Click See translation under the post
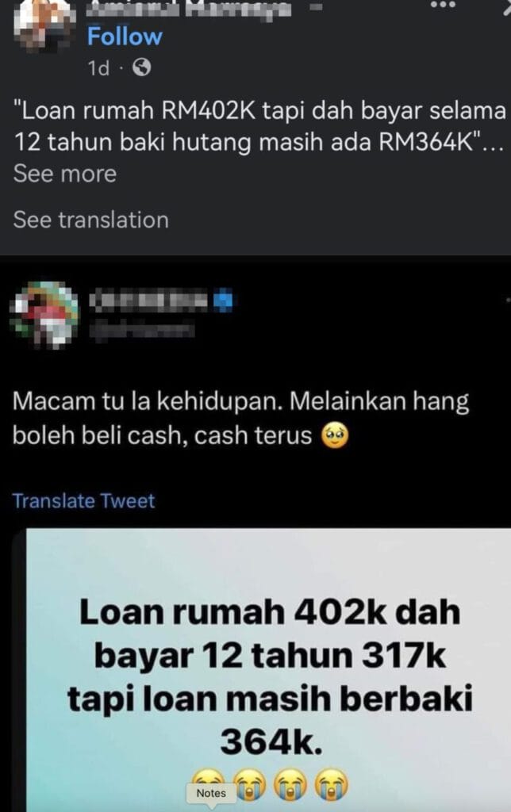The height and width of the screenshot is (812, 511). point(90,220)
